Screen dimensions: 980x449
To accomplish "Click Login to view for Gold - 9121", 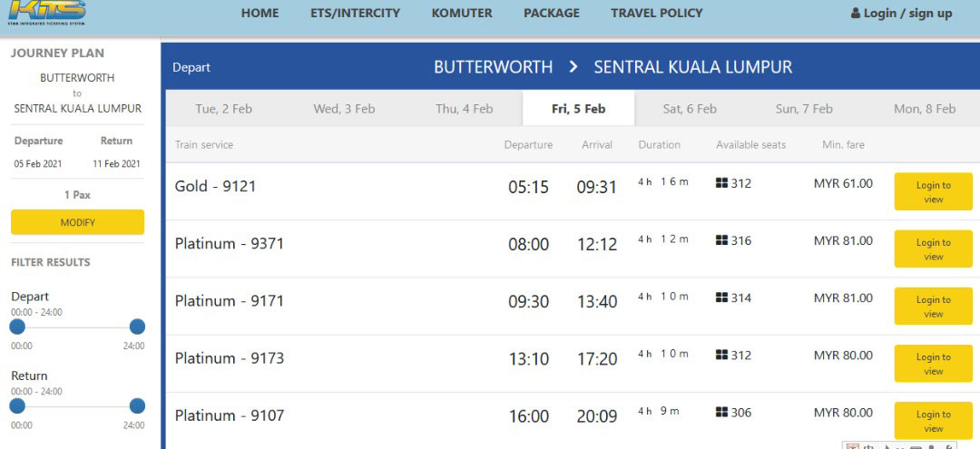I will 933,191.
